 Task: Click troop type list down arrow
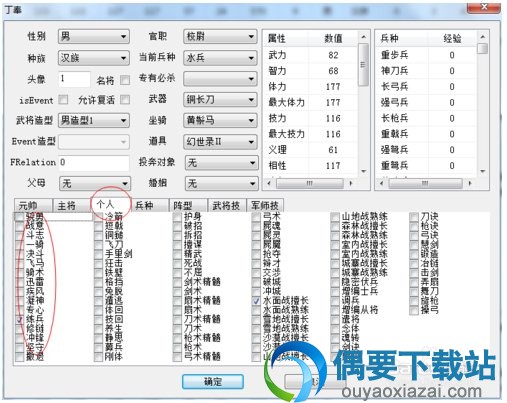click(483, 171)
